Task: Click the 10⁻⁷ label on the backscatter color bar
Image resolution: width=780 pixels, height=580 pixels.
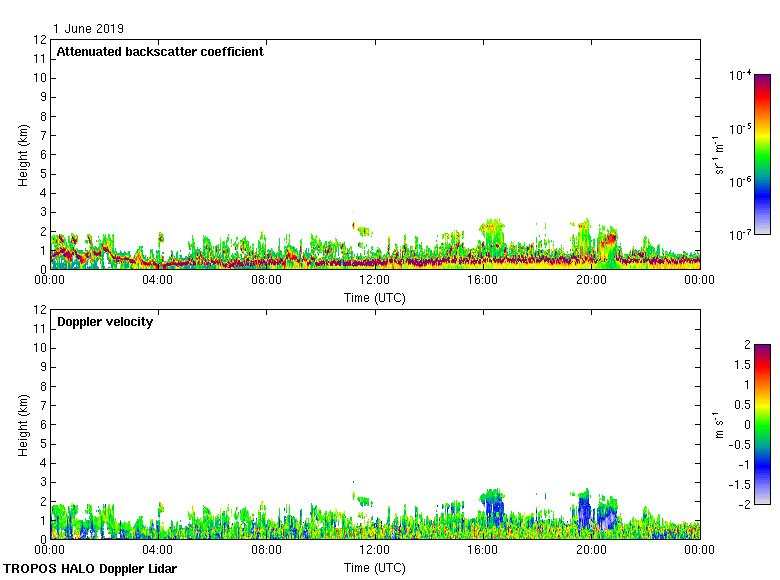Action: coord(740,234)
